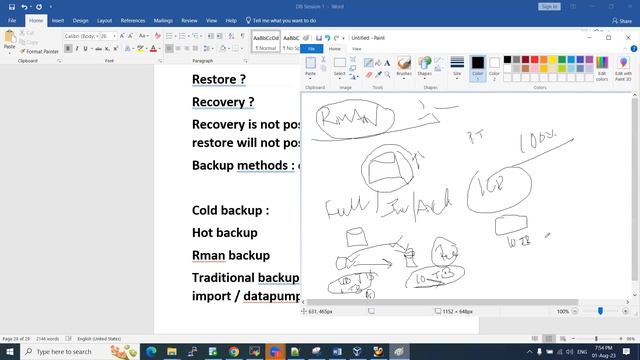Click the Crop icon in Paint Image group
Screen dimensions: 640x360
353,60
